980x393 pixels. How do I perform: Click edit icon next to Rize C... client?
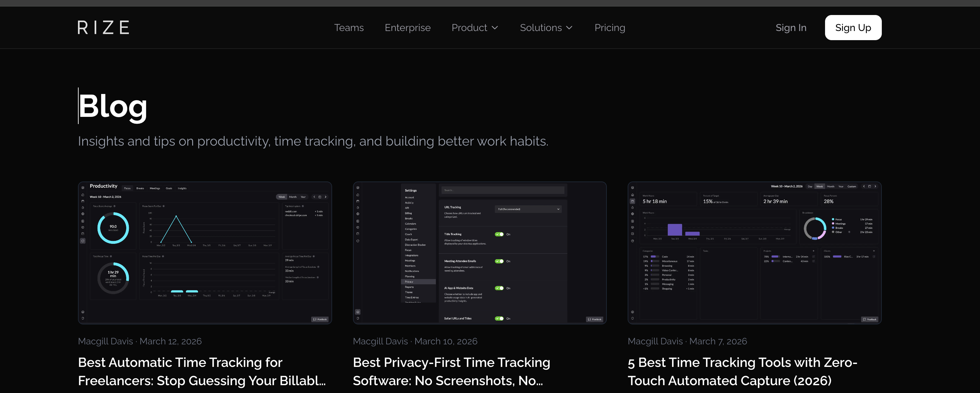pos(874,257)
